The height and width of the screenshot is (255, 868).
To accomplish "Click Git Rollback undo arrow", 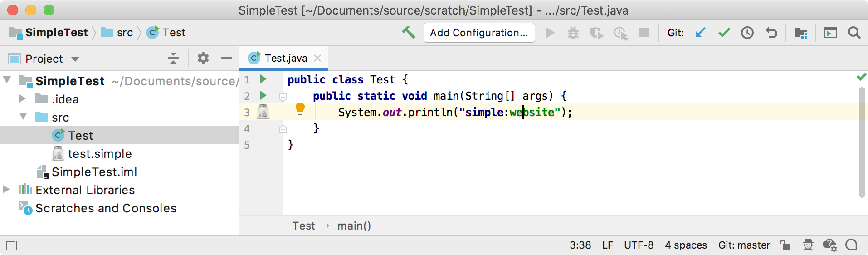I will point(771,33).
